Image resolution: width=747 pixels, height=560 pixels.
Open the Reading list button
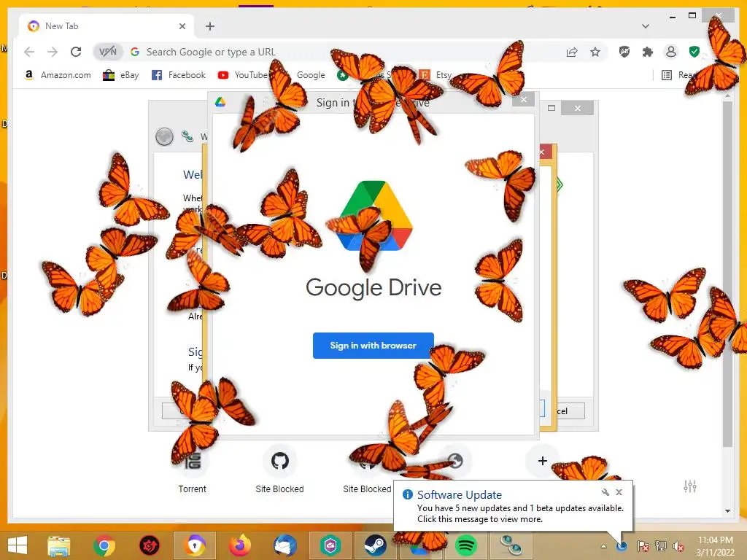(678, 75)
